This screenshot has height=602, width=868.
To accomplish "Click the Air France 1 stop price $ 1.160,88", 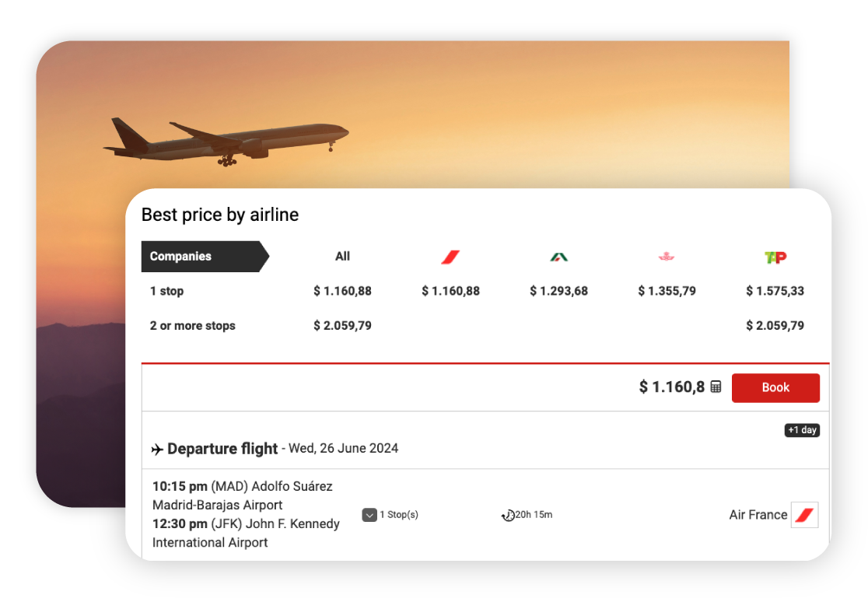I will 450,291.
